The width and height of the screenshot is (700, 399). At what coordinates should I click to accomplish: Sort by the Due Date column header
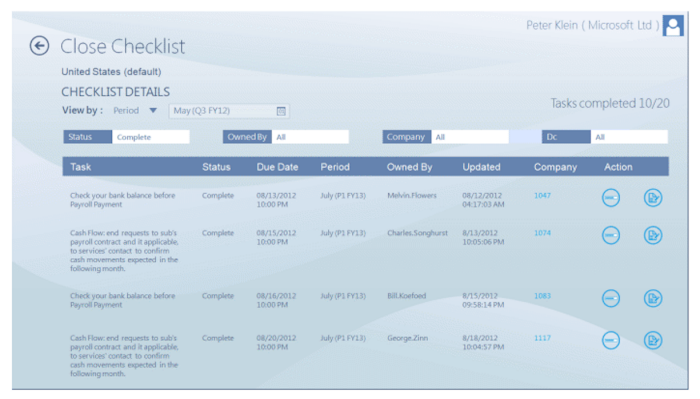277,167
